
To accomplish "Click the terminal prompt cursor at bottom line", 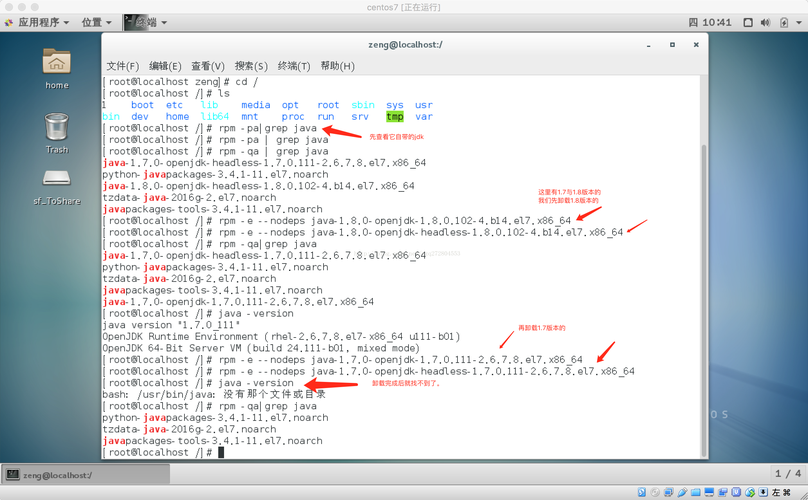I will pyautogui.click(x=221, y=453).
